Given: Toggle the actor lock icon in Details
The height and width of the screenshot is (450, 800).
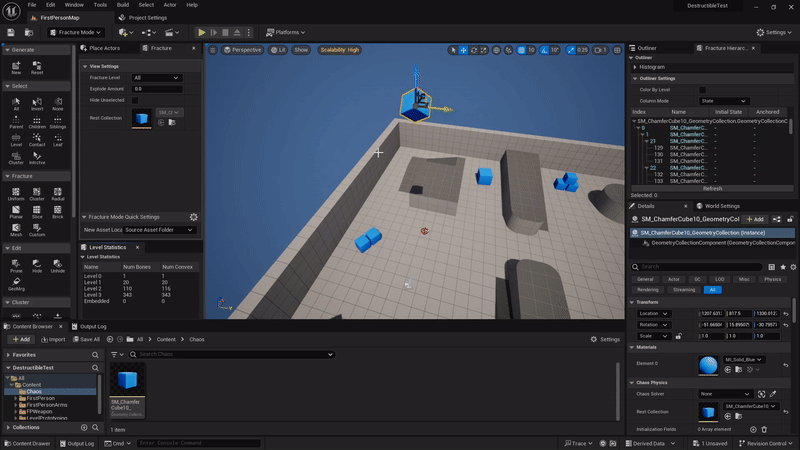Looking at the screenshot, I should point(790,219).
